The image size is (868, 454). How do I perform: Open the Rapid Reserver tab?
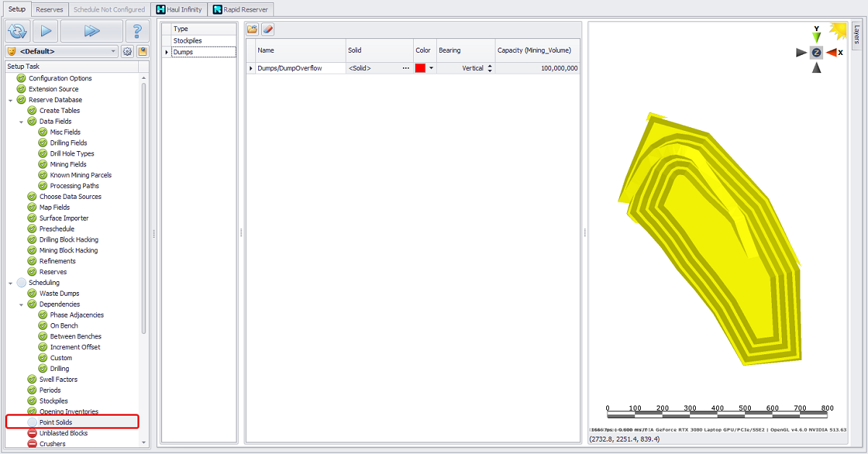tap(240, 9)
